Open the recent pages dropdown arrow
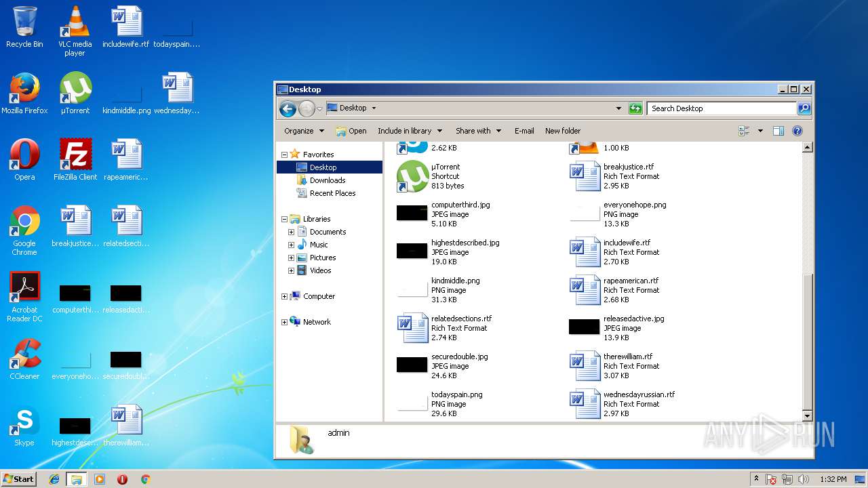The width and height of the screenshot is (868, 488). click(x=319, y=109)
